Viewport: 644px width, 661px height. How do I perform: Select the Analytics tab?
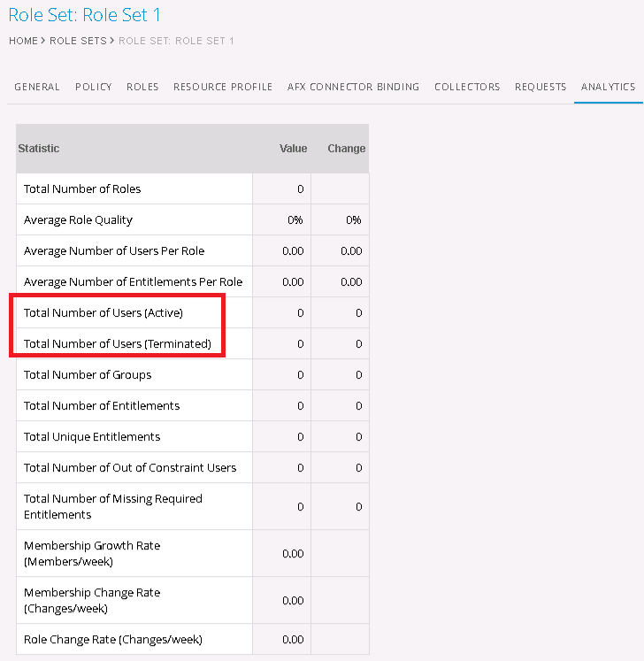tap(608, 87)
